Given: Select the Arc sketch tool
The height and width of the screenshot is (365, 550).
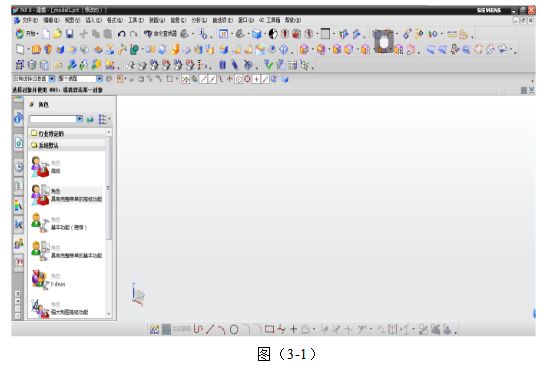Looking at the screenshot, I should tap(222, 329).
